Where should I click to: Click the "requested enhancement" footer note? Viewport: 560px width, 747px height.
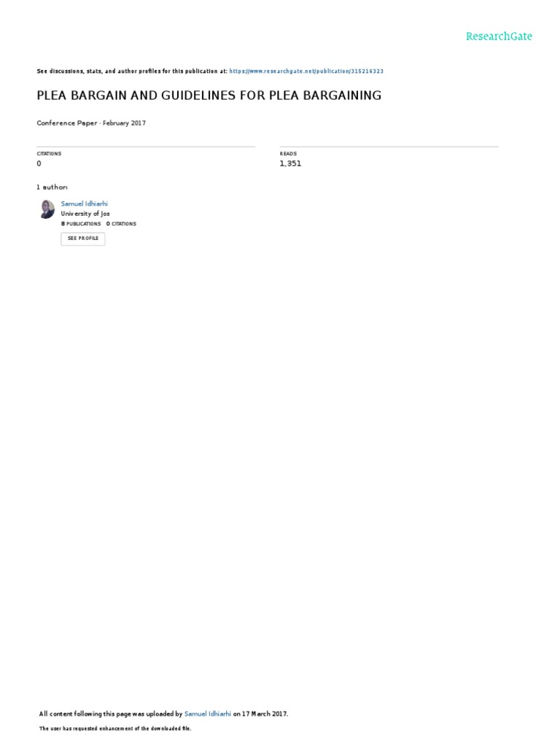point(115,729)
